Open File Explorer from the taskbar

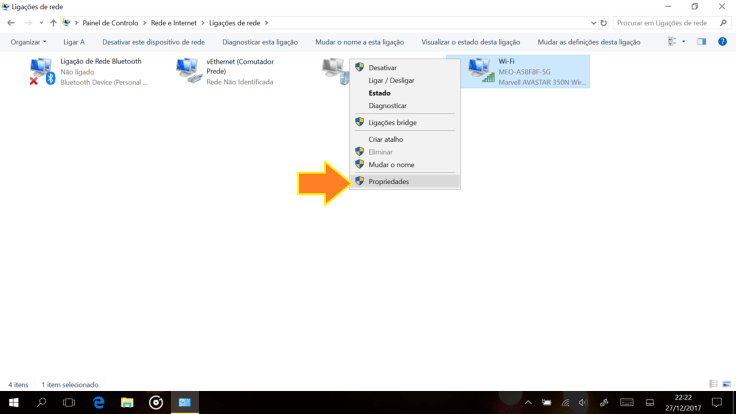(127, 402)
